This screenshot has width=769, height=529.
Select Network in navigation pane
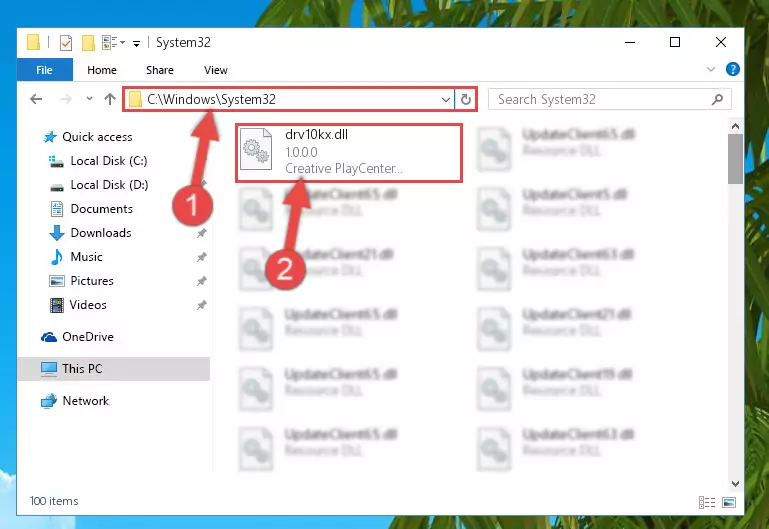85,401
